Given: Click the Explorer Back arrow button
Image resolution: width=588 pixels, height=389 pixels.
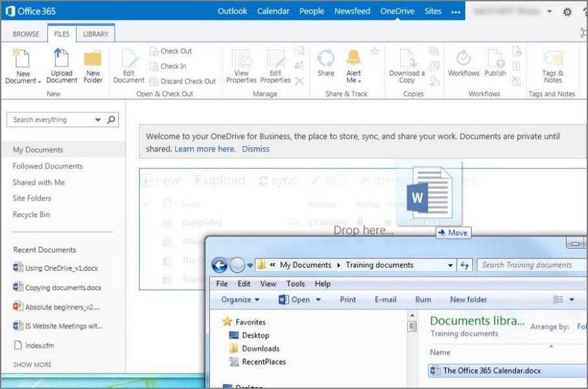Looking at the screenshot, I should click(x=220, y=266).
